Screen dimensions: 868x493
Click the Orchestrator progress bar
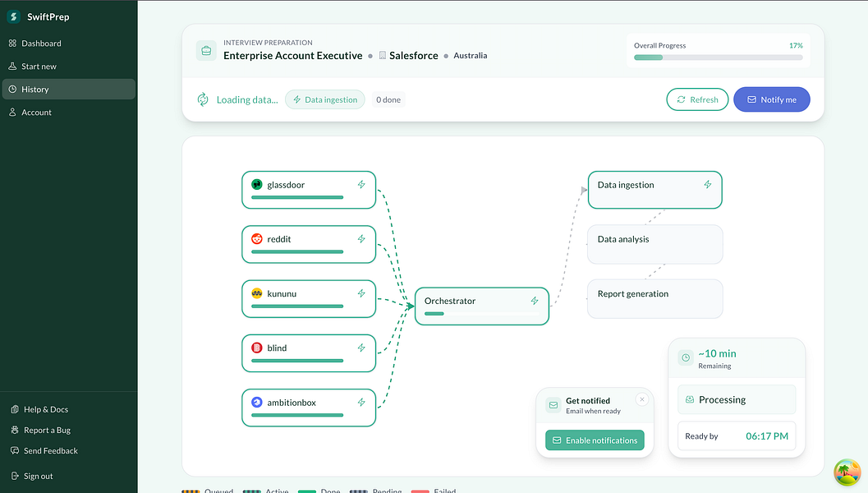[481, 314]
